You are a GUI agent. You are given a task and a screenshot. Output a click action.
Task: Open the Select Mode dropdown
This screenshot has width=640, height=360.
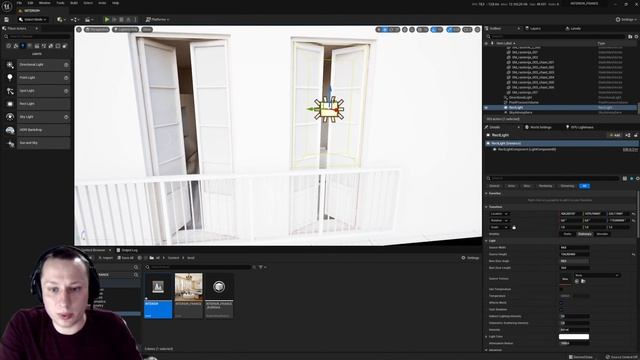(x=33, y=19)
